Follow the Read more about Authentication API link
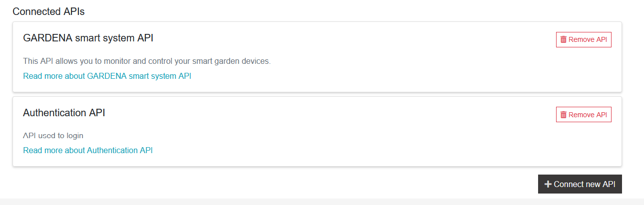This screenshot has width=644, height=205. tap(88, 150)
